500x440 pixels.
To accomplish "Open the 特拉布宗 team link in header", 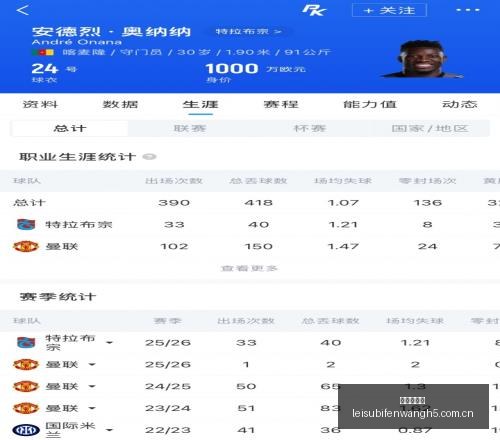I will [248, 32].
